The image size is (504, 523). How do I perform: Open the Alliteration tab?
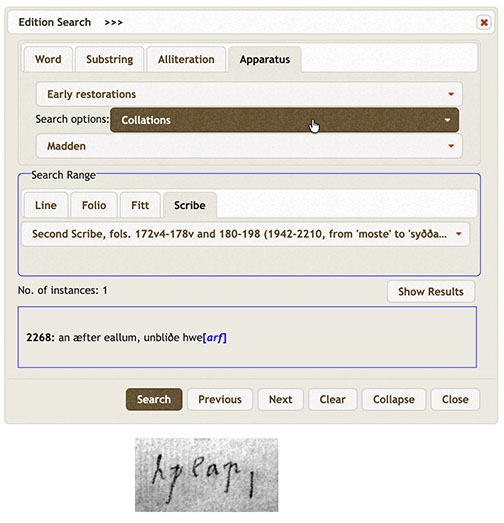pos(186,59)
